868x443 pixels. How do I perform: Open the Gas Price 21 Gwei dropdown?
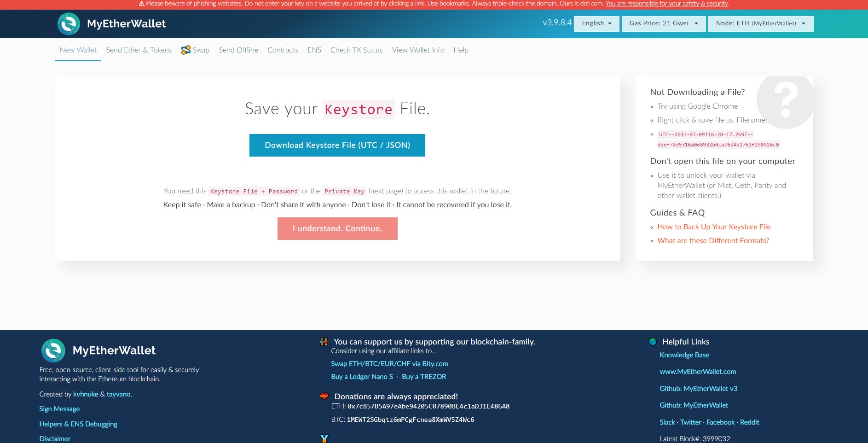664,23
